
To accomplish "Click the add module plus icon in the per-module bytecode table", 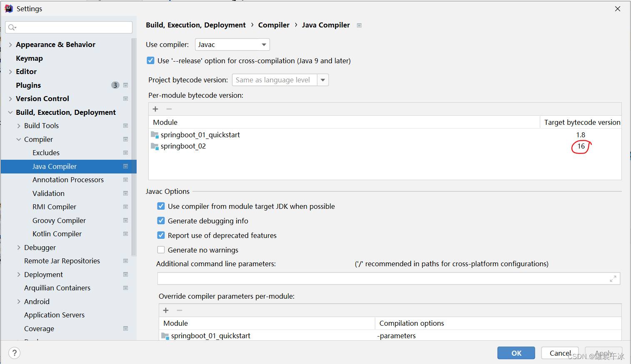I will [x=155, y=109].
